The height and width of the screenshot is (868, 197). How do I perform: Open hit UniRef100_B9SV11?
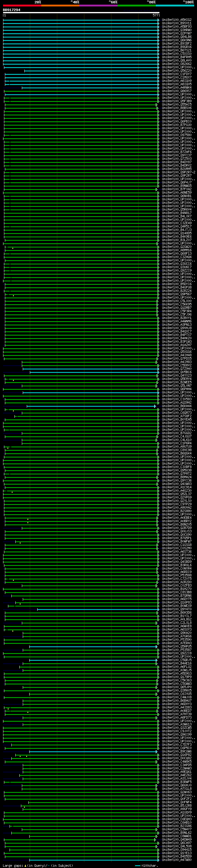click(177, 23)
